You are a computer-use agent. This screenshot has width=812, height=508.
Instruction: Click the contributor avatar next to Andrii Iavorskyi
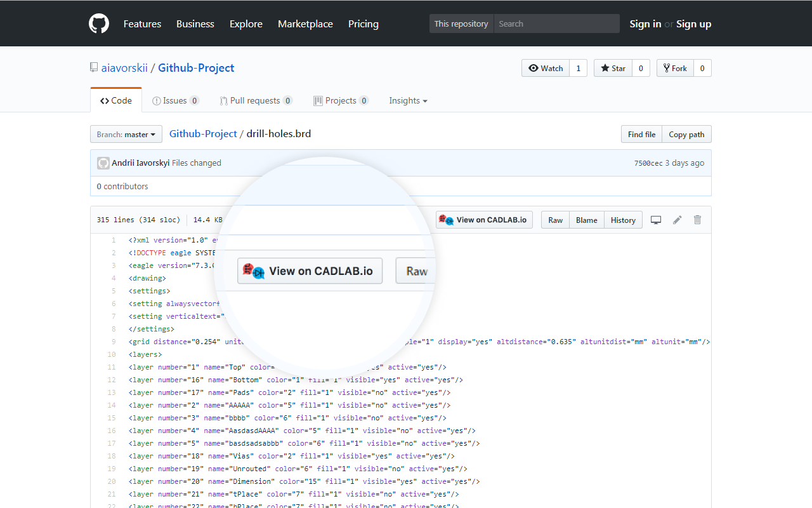point(103,163)
